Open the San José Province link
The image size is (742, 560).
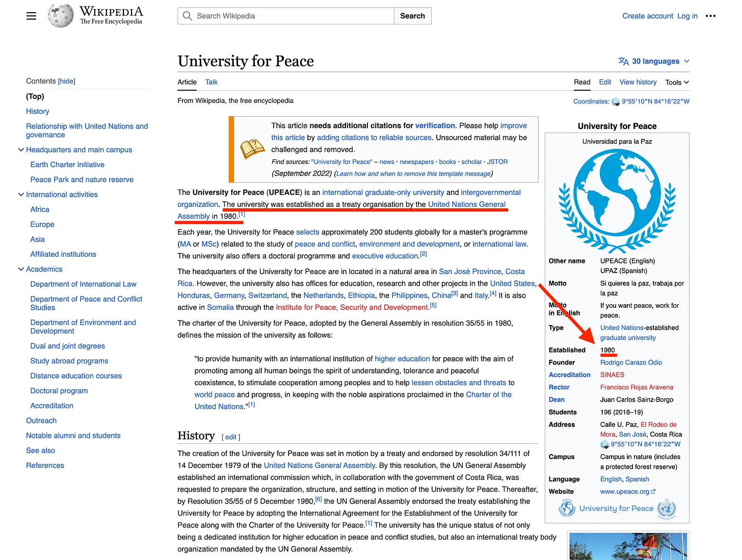coord(470,272)
